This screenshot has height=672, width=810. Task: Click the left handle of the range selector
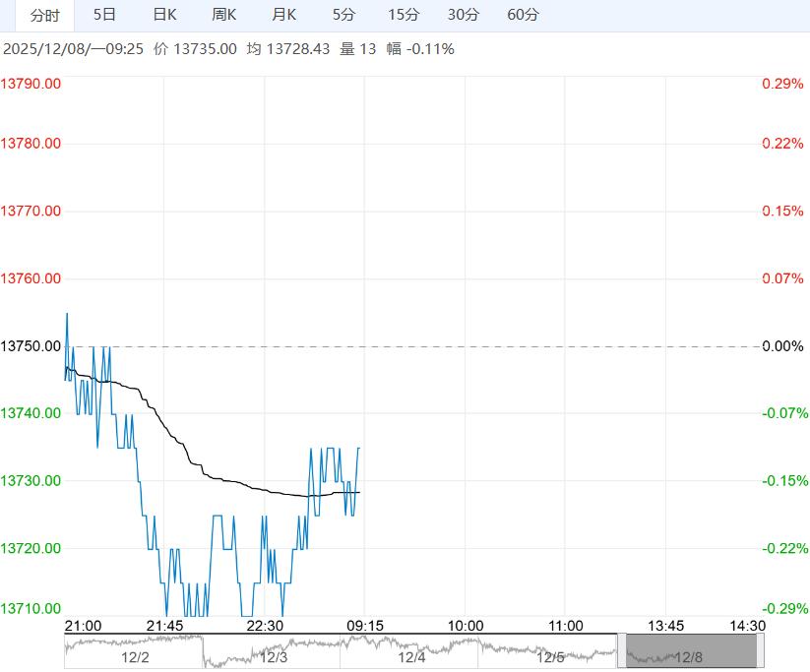click(622, 651)
